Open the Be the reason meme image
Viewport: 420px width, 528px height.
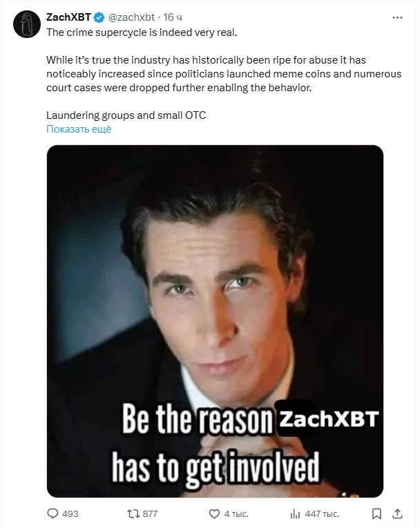coord(215,321)
